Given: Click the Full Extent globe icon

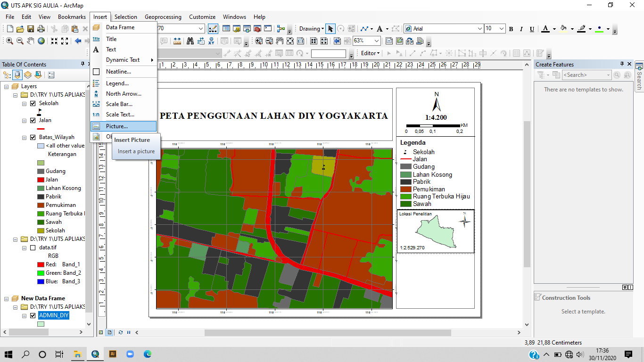Looking at the screenshot, I should [41, 41].
